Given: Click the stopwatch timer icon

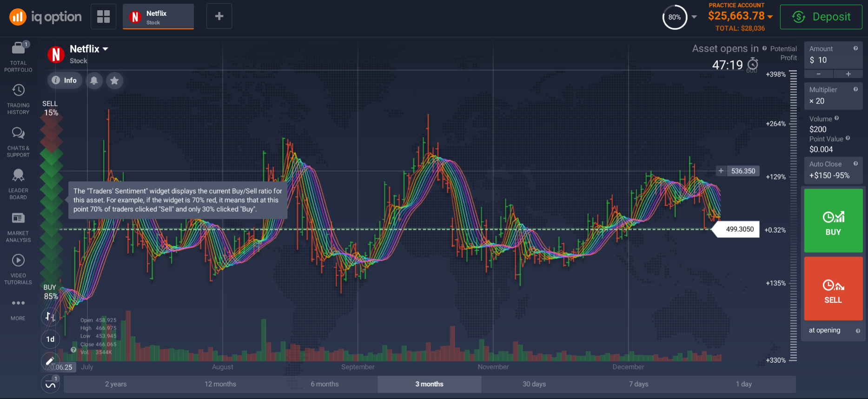Looking at the screenshot, I should tap(753, 64).
